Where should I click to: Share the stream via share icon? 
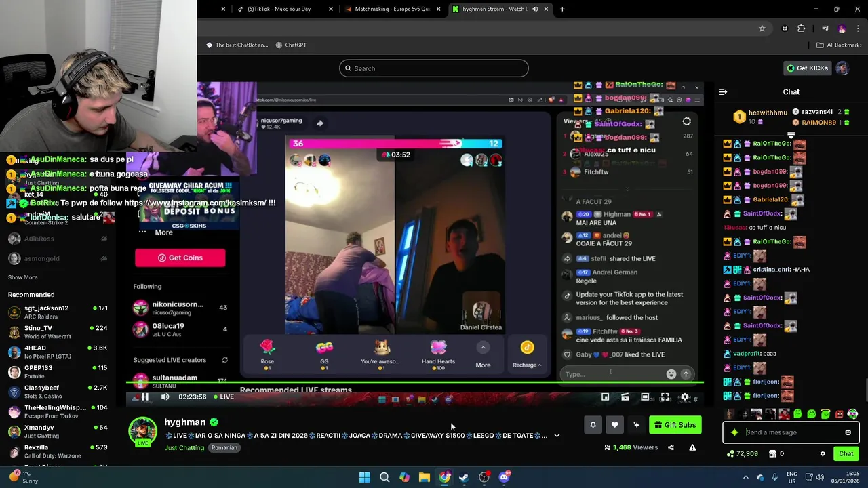pyautogui.click(x=671, y=447)
